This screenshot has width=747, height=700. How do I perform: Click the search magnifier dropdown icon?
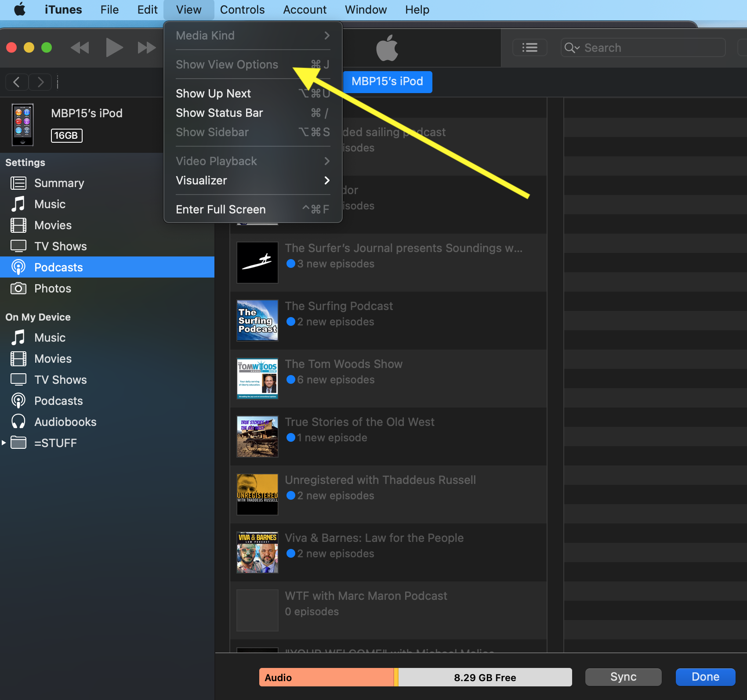572,47
